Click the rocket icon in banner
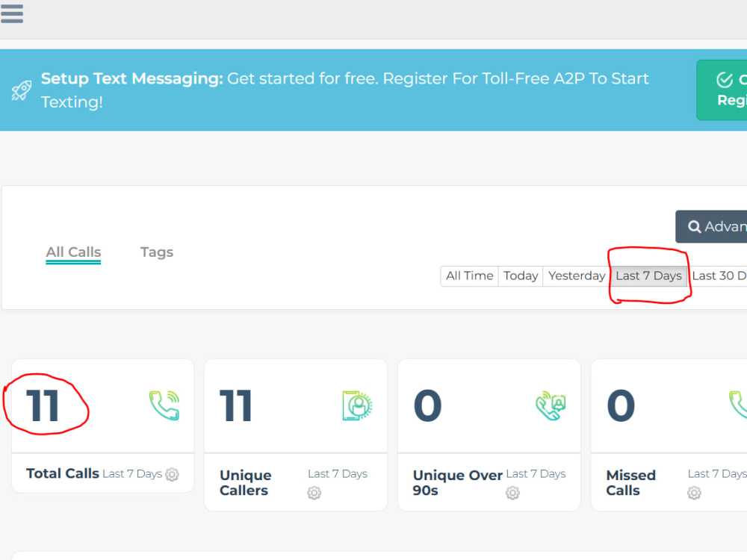The width and height of the screenshot is (747, 560). pyautogui.click(x=22, y=90)
